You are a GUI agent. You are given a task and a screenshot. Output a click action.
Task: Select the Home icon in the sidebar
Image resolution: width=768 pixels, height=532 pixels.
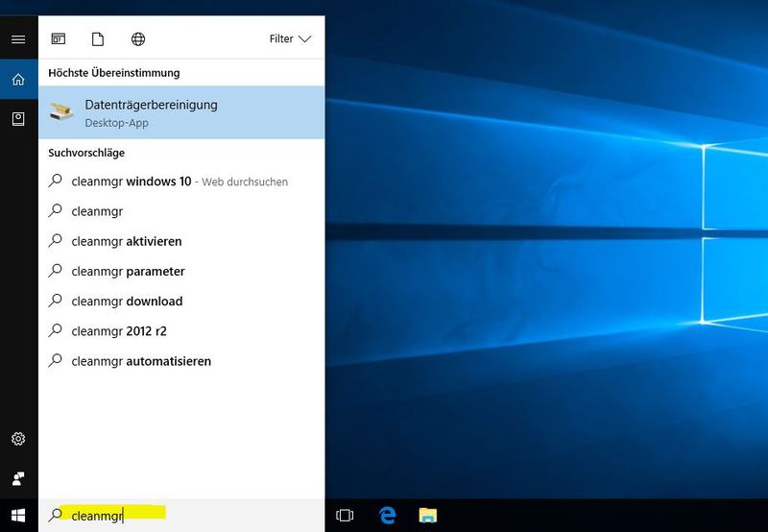(x=18, y=79)
